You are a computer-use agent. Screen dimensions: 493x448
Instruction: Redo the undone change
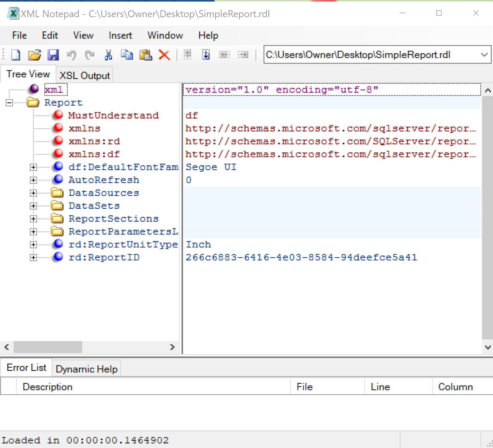[x=89, y=55]
